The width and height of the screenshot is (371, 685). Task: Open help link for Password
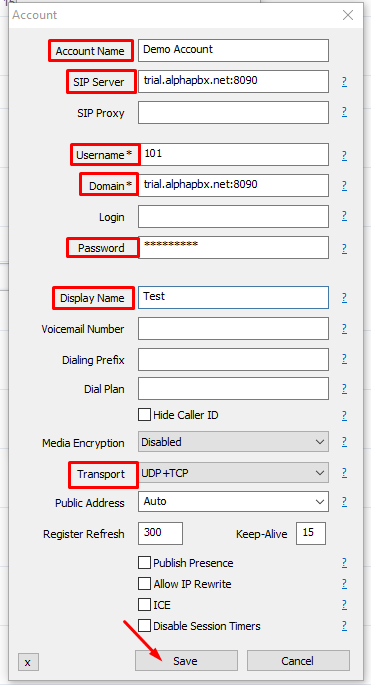(x=344, y=248)
